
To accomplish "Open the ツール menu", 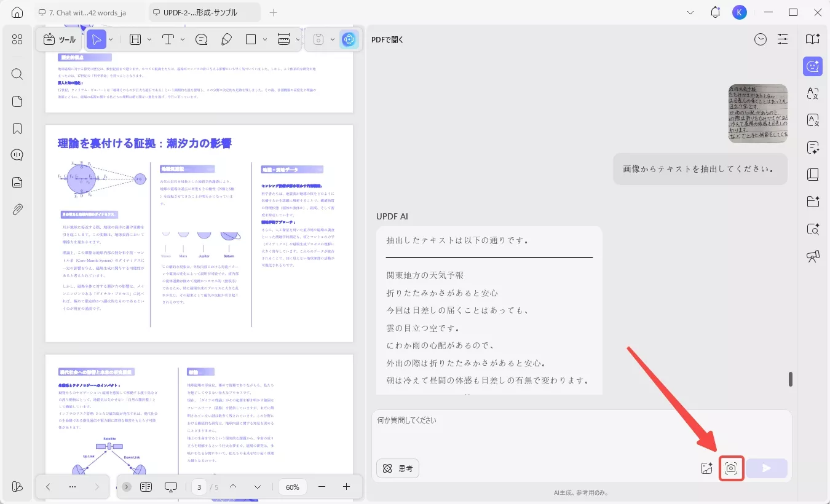I will [59, 39].
